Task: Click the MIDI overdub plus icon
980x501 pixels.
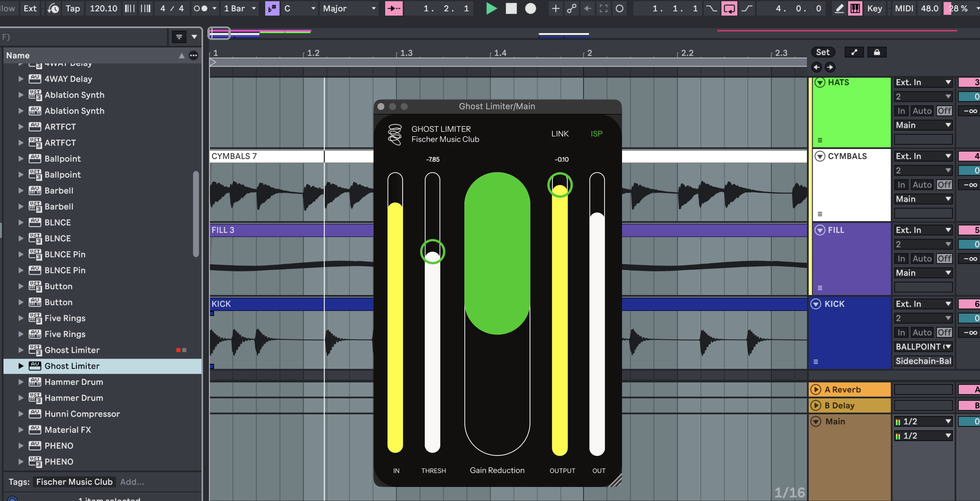Action: [x=555, y=8]
